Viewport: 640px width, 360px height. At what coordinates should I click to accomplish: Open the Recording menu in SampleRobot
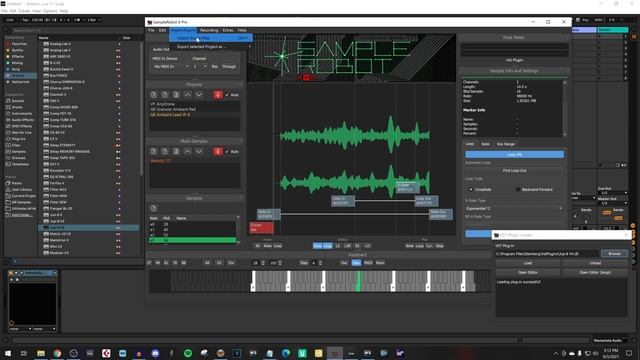tap(209, 30)
